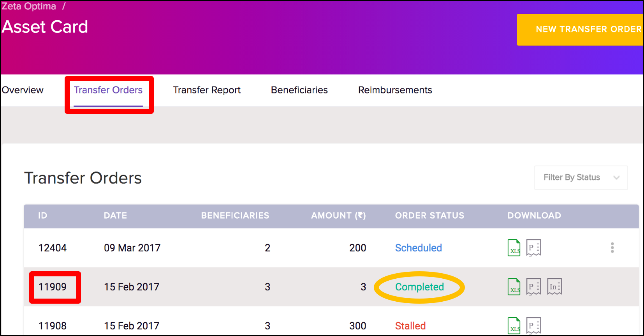Download P receipt for order 11908
This screenshot has width=644, height=336.
(533, 325)
